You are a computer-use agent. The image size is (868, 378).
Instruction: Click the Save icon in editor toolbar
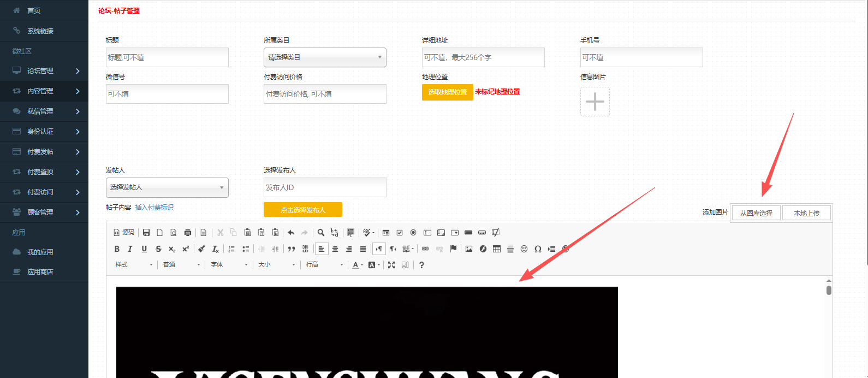click(x=146, y=233)
